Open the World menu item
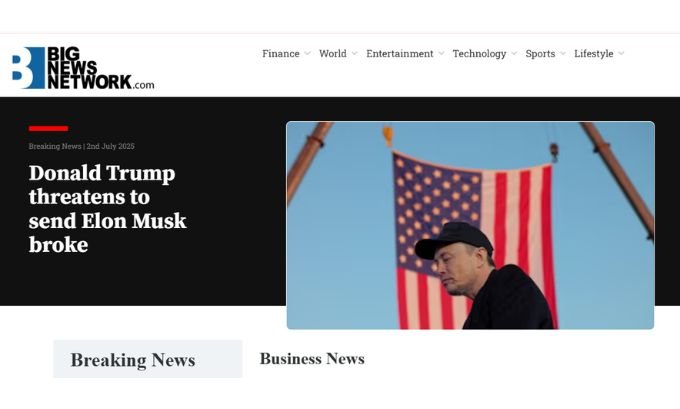Image resolution: width=680 pixels, height=409 pixels. click(333, 54)
